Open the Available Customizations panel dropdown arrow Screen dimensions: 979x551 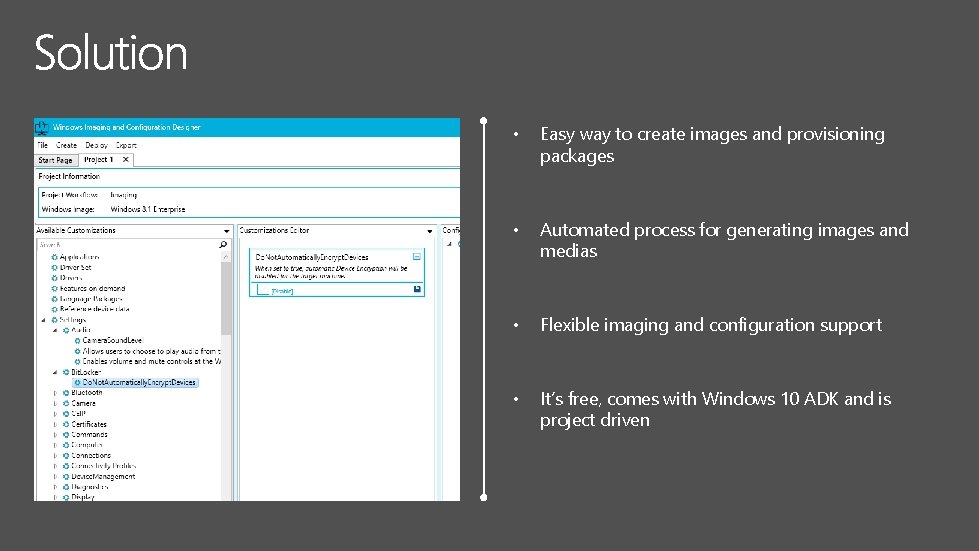coord(227,231)
